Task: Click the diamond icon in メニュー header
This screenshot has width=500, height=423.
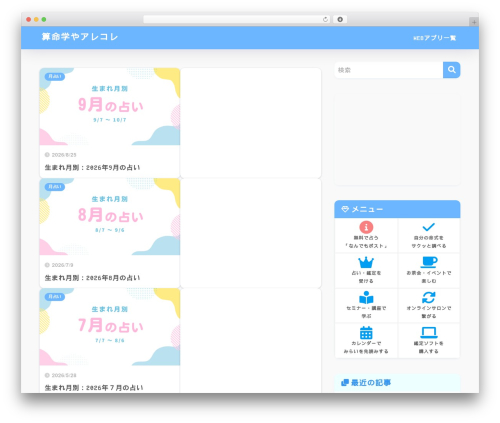Action: (345, 209)
